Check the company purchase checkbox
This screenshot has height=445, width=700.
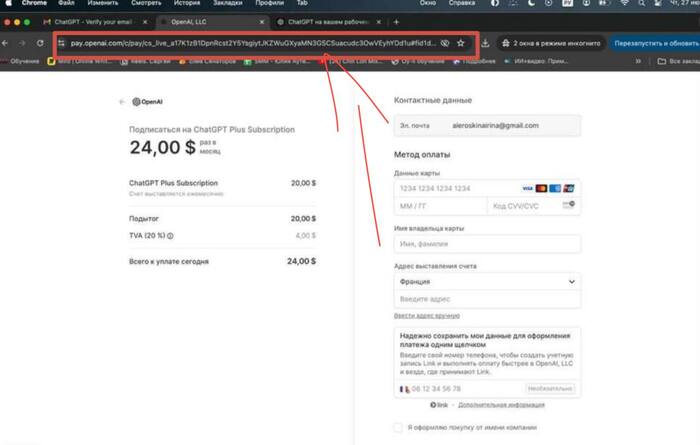(400, 427)
